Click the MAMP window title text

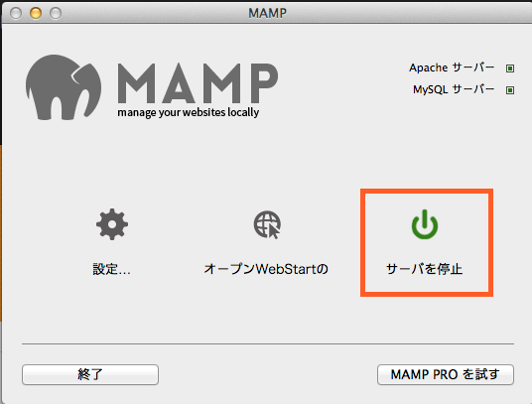[x=267, y=13]
